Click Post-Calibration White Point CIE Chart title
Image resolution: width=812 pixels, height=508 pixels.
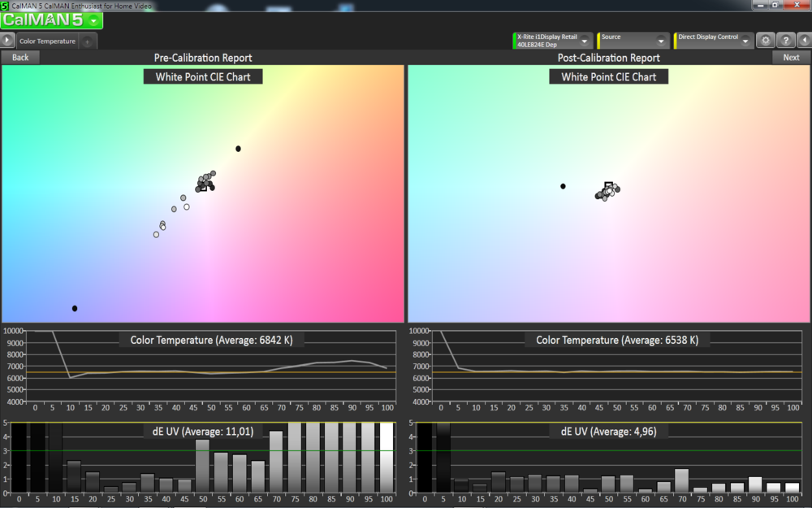click(608, 76)
